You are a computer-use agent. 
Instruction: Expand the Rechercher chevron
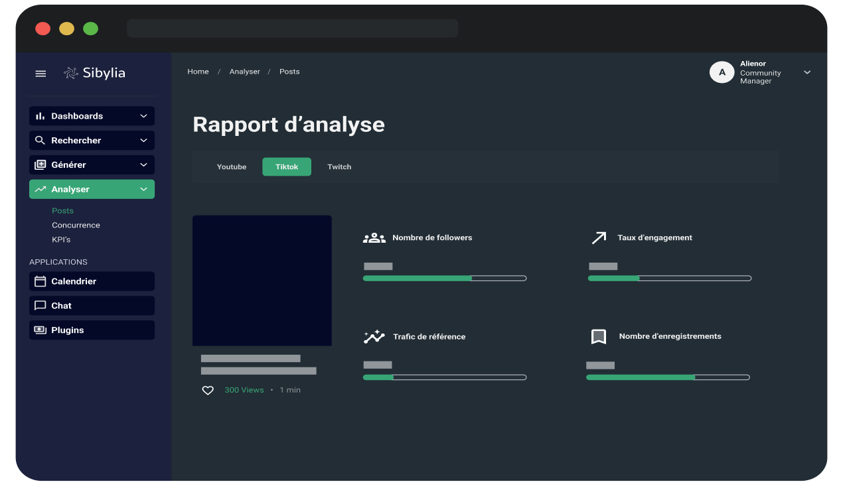pos(143,141)
